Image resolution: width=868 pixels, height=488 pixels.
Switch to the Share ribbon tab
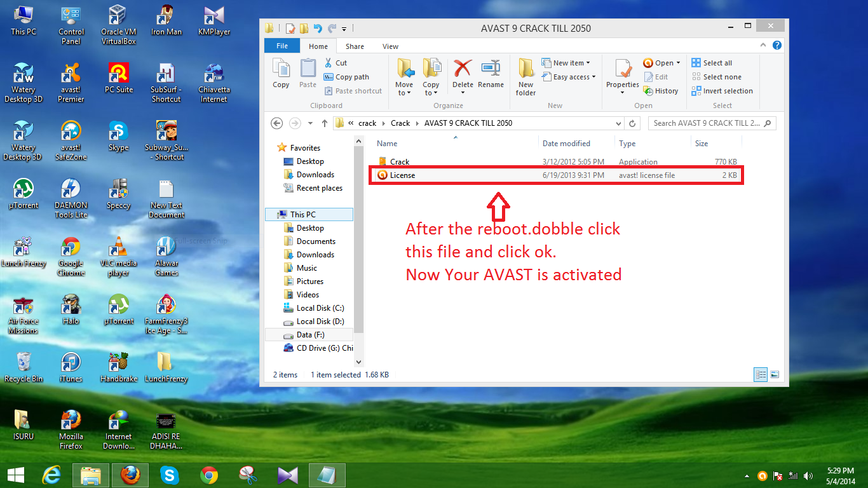pyautogui.click(x=355, y=46)
